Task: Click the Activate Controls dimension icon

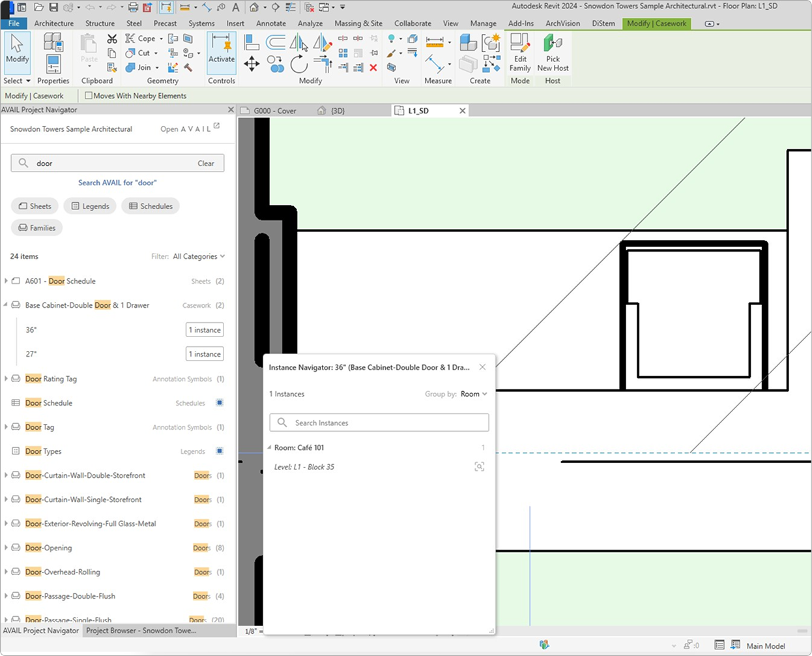Action: click(x=222, y=50)
